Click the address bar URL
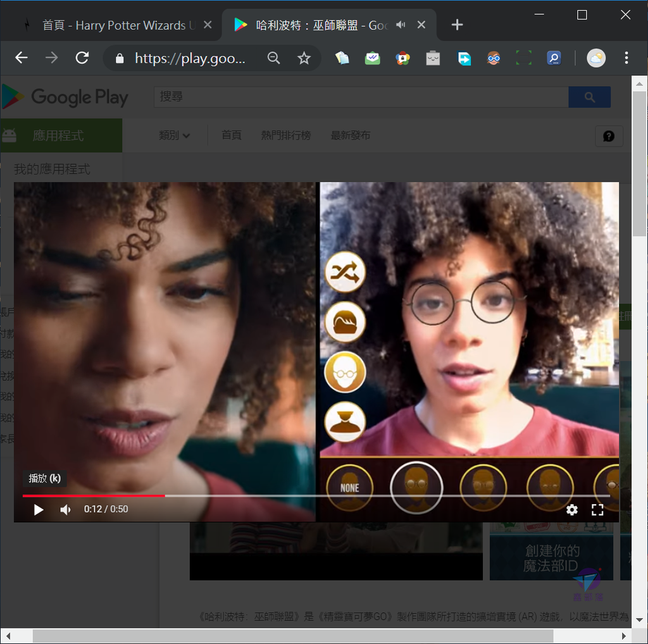This screenshot has width=648, height=644. coord(190,58)
